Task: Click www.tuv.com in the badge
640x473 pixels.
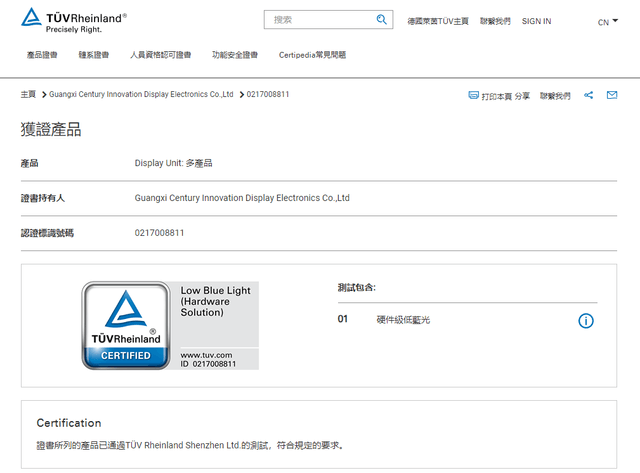Action: click(x=207, y=355)
